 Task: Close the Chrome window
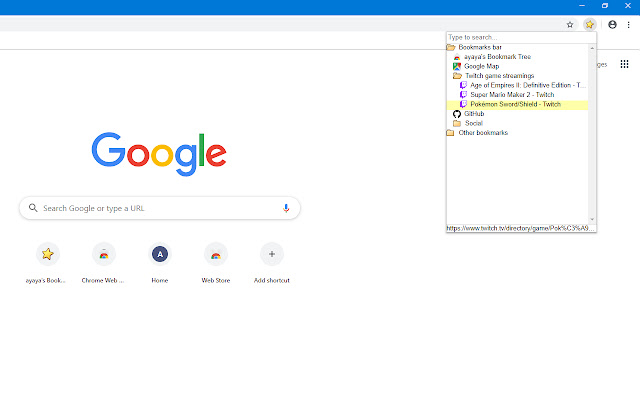click(x=628, y=6)
